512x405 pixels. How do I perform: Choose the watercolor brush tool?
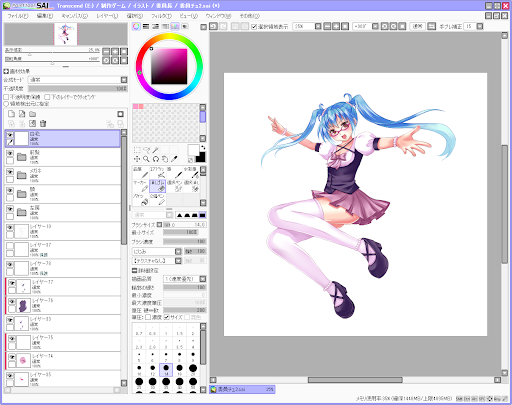click(191, 173)
